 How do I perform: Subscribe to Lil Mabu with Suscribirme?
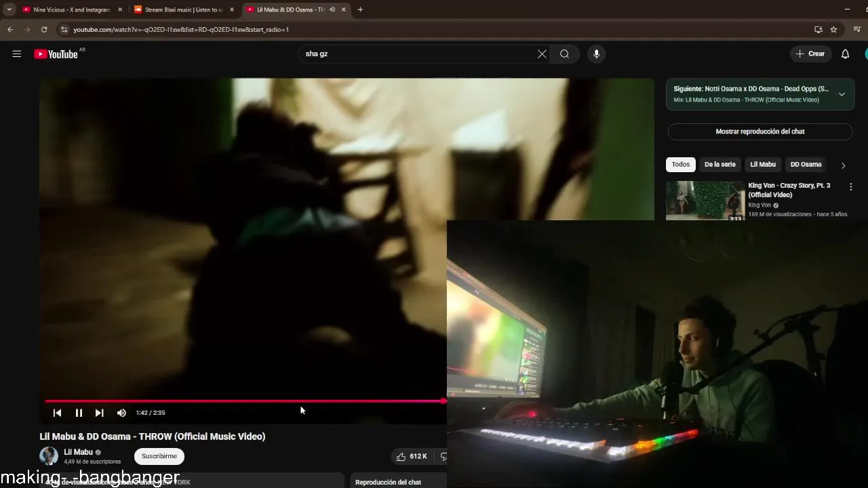click(x=159, y=456)
